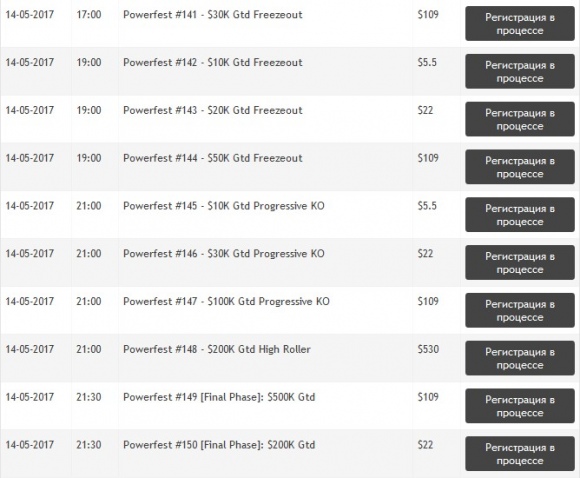Viewport: 580px width, 478px height.
Task: Click registration button for Powerfest #147
Action: point(520,310)
